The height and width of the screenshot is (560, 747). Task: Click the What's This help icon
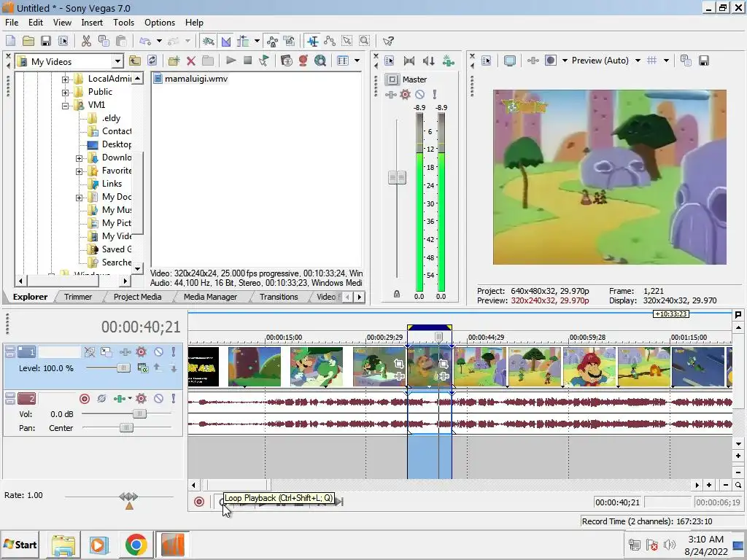[388, 41]
